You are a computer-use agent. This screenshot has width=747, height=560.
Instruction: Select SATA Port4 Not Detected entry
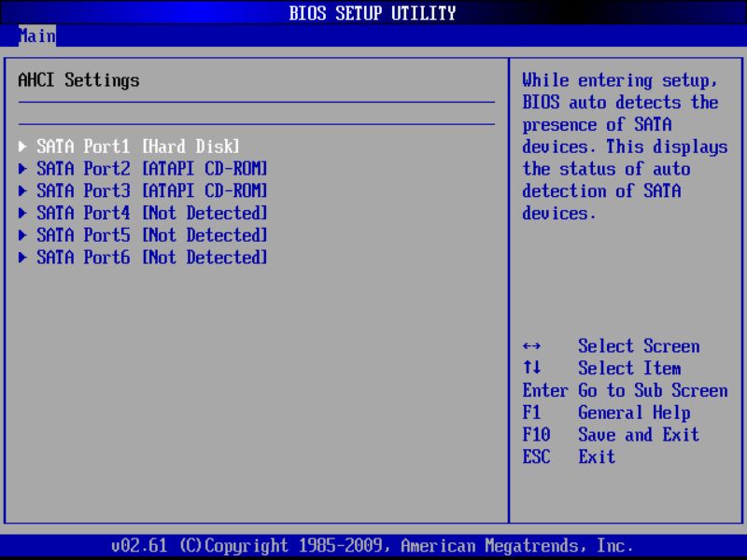[x=152, y=213]
